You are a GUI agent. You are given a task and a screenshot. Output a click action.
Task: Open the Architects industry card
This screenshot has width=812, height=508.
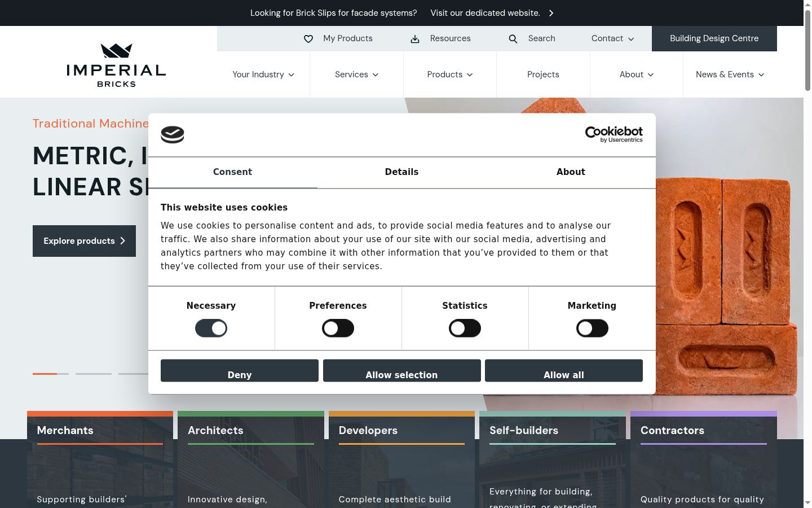[251, 459]
